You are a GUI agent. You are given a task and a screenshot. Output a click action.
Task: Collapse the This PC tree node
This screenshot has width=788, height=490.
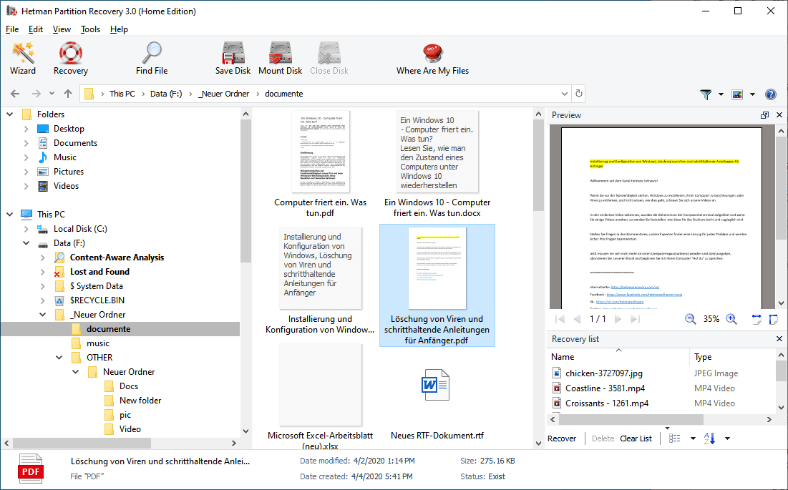(x=10, y=214)
